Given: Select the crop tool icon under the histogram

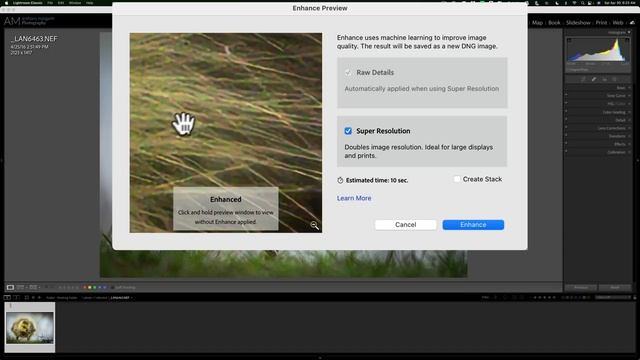Looking at the screenshot, I should 583,79.
